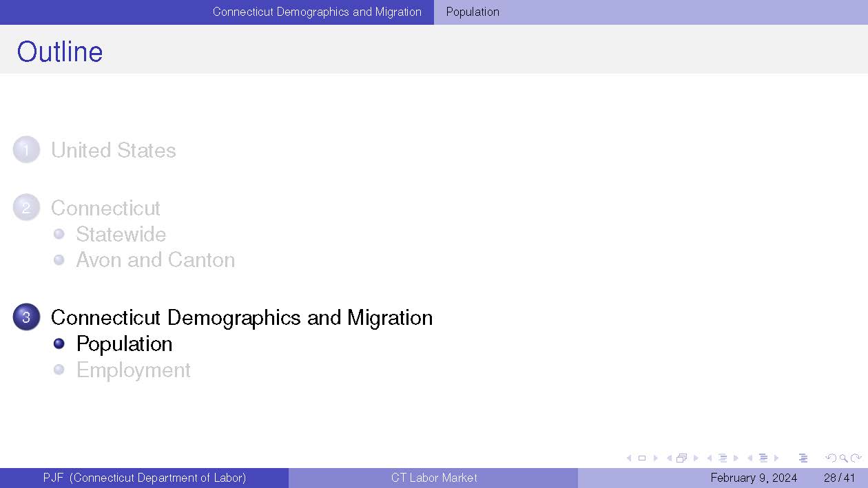Jump to previous subsection with left arrow
Image resolution: width=868 pixels, height=488 pixels.
710,458
